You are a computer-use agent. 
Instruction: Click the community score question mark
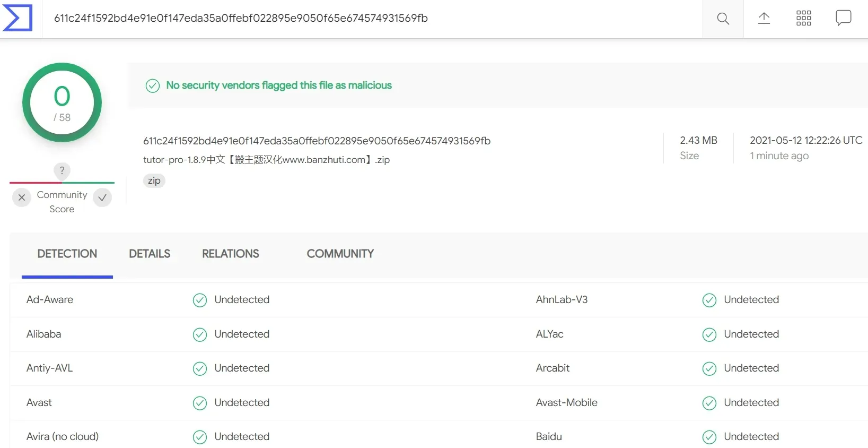(62, 170)
